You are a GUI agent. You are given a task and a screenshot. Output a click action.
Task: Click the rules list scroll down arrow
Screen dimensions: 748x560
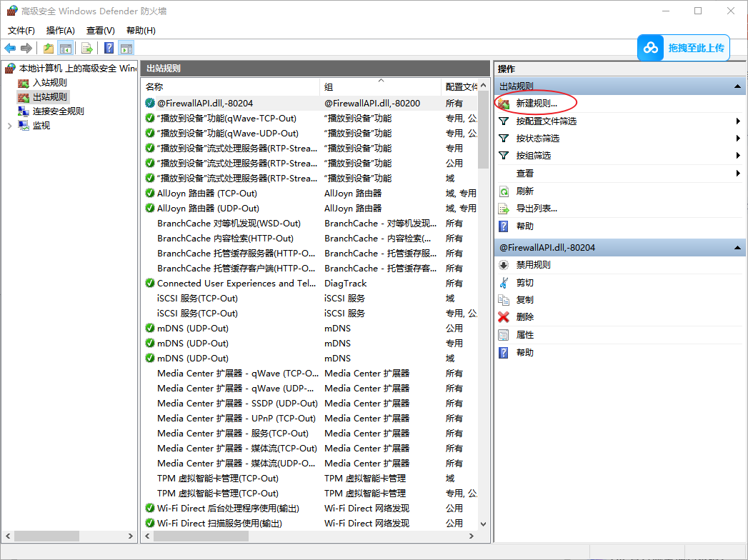click(483, 524)
